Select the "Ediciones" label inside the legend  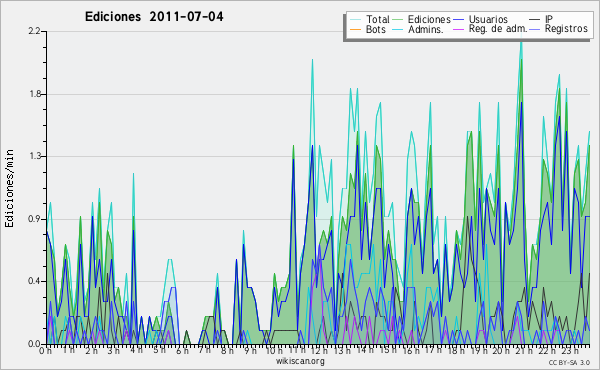[x=429, y=19]
